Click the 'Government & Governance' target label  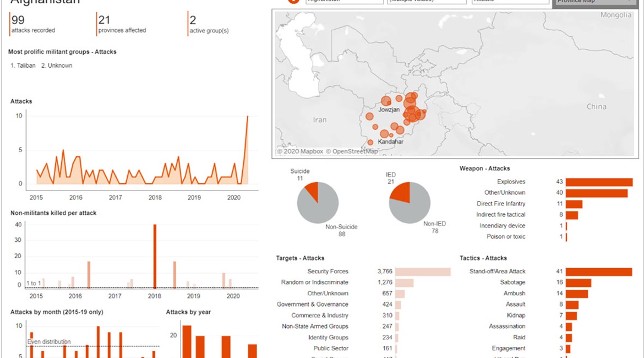click(x=312, y=304)
